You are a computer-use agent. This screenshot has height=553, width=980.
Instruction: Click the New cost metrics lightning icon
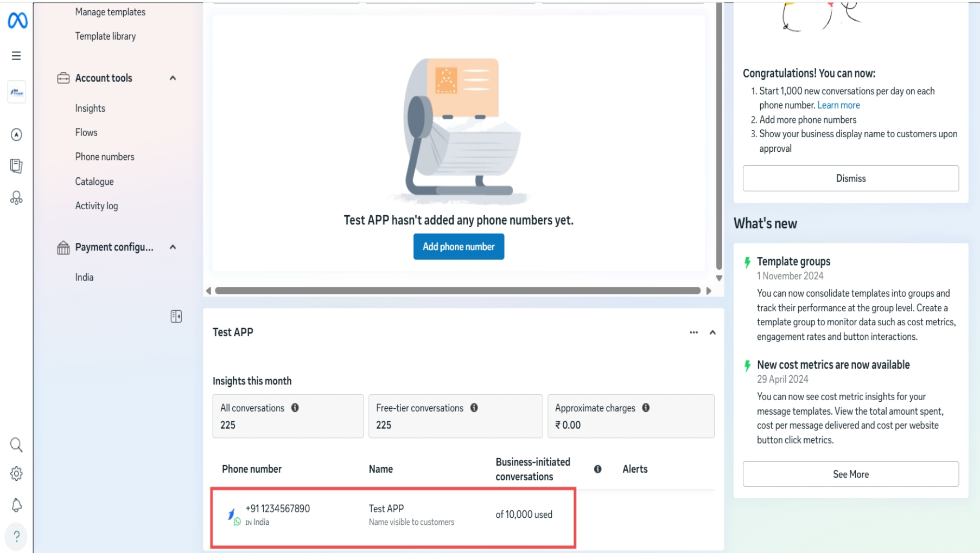[x=747, y=365]
